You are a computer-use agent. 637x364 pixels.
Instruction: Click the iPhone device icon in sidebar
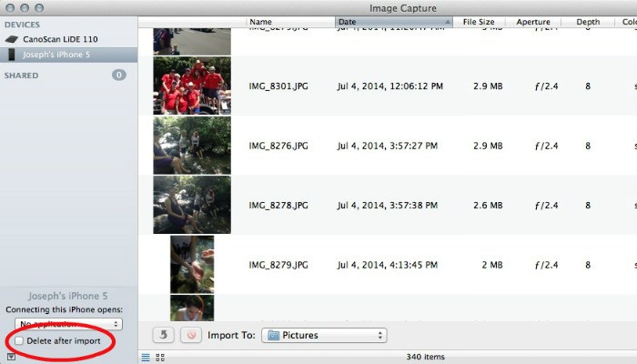coord(12,55)
